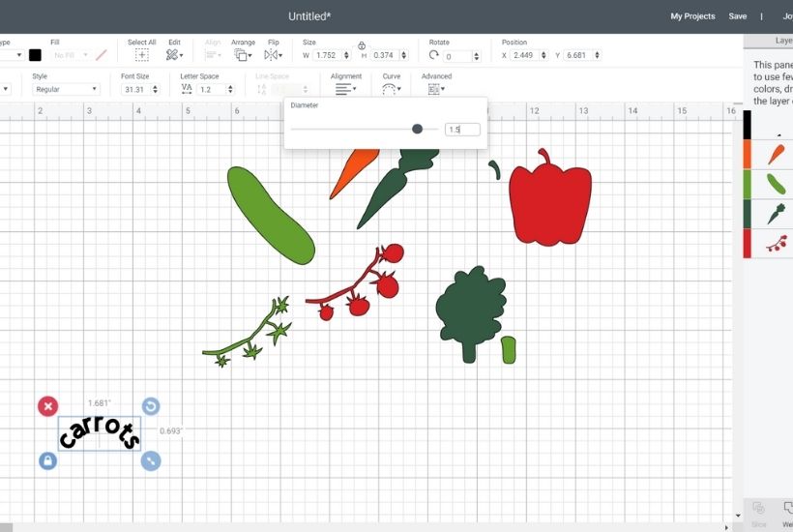Click the Font Size field
The height and width of the screenshot is (532, 793).
pos(135,90)
